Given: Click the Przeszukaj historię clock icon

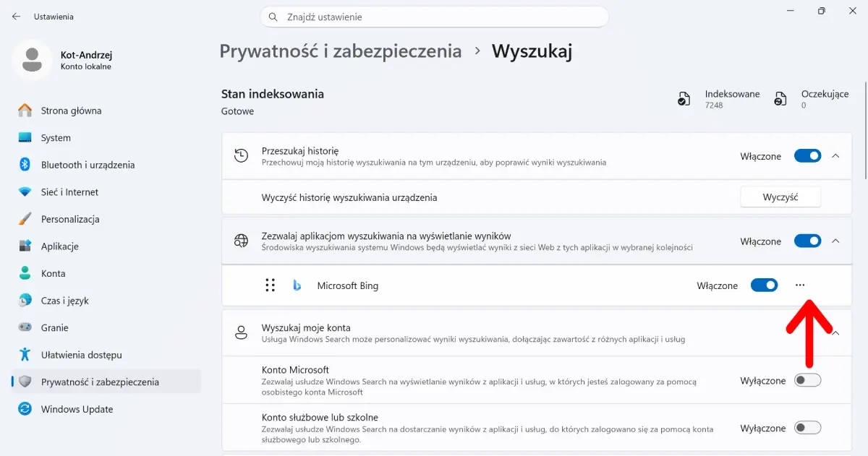Looking at the screenshot, I should click(241, 156).
